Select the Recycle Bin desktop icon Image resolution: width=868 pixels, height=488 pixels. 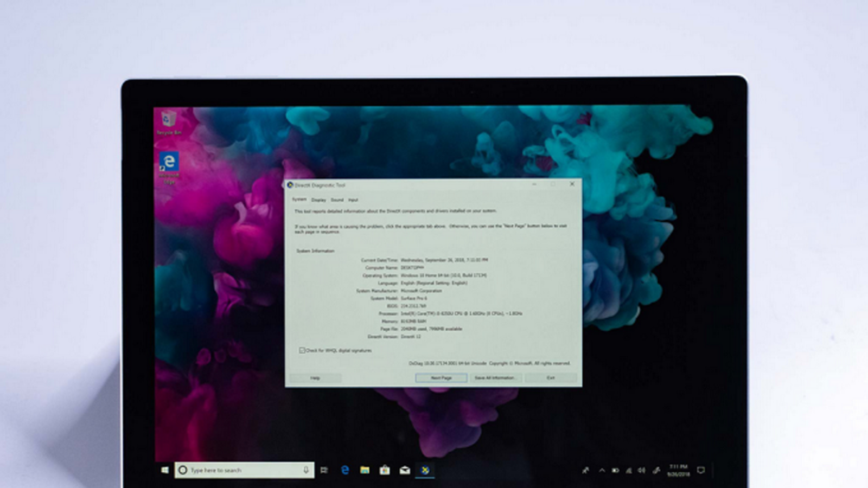169,122
